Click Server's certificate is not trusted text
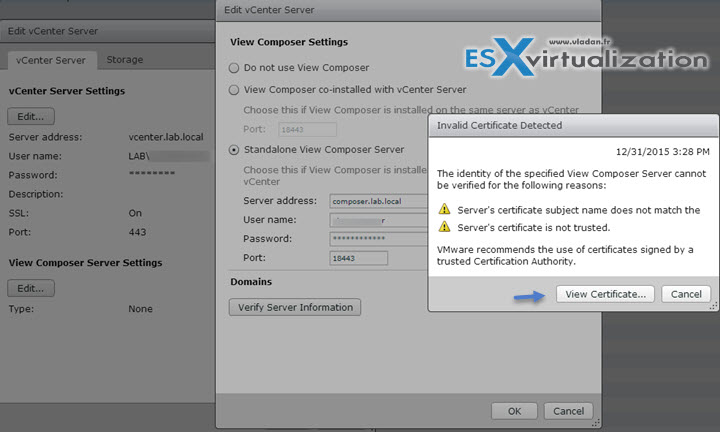 click(534, 228)
